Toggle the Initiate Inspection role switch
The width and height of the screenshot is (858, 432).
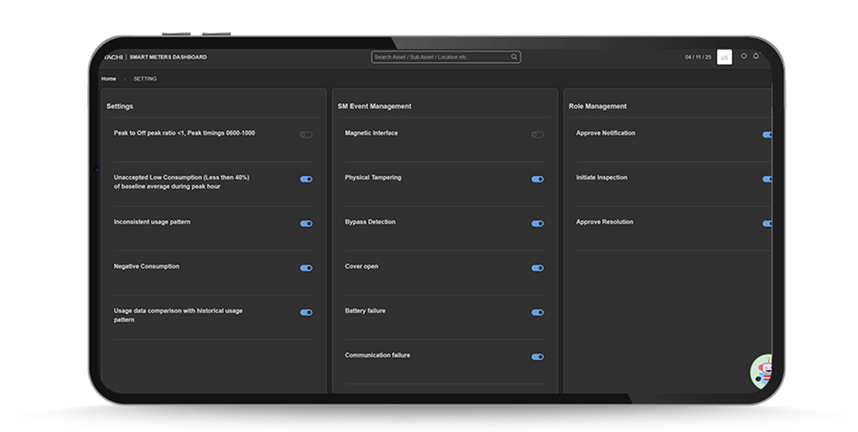click(x=767, y=179)
